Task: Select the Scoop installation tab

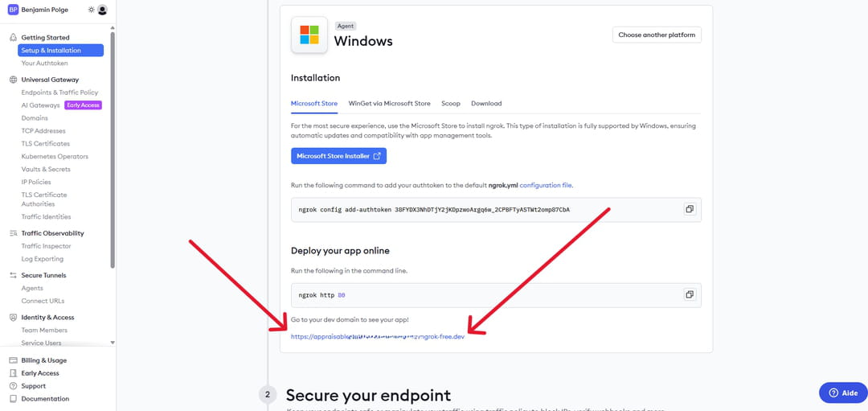Action: tap(450, 104)
